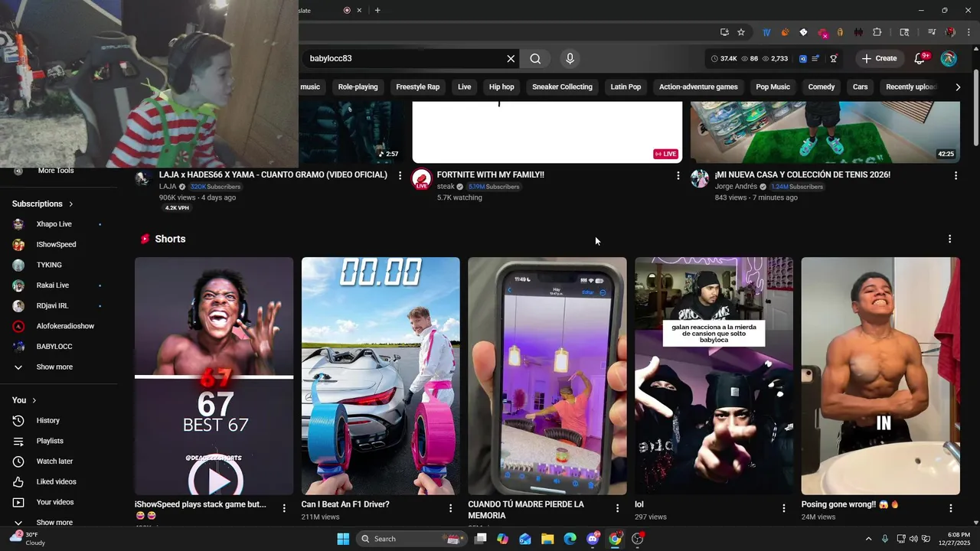This screenshot has width=980, height=551.
Task: Open options for MI NUEVA CASA video
Action: [955, 176]
